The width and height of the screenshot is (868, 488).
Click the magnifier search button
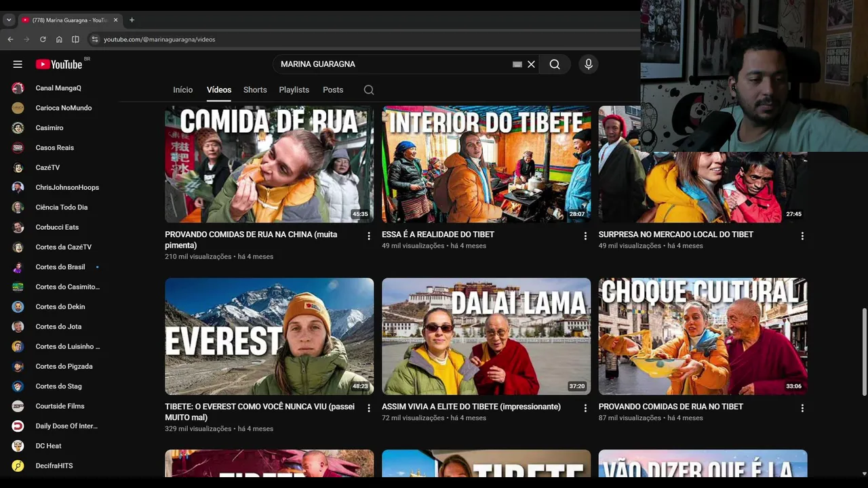pyautogui.click(x=555, y=64)
